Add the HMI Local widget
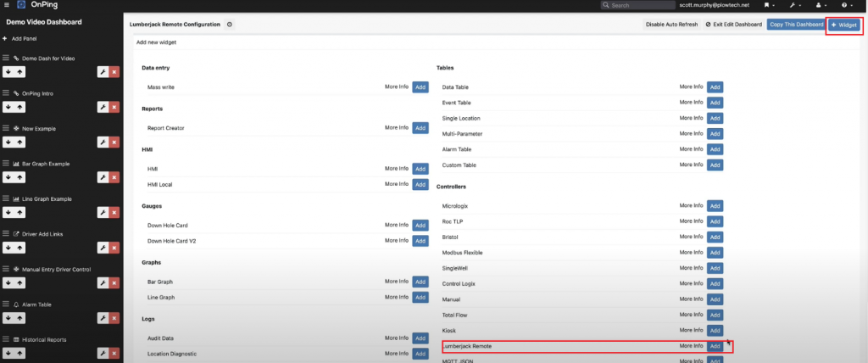868x363 pixels. (420, 184)
